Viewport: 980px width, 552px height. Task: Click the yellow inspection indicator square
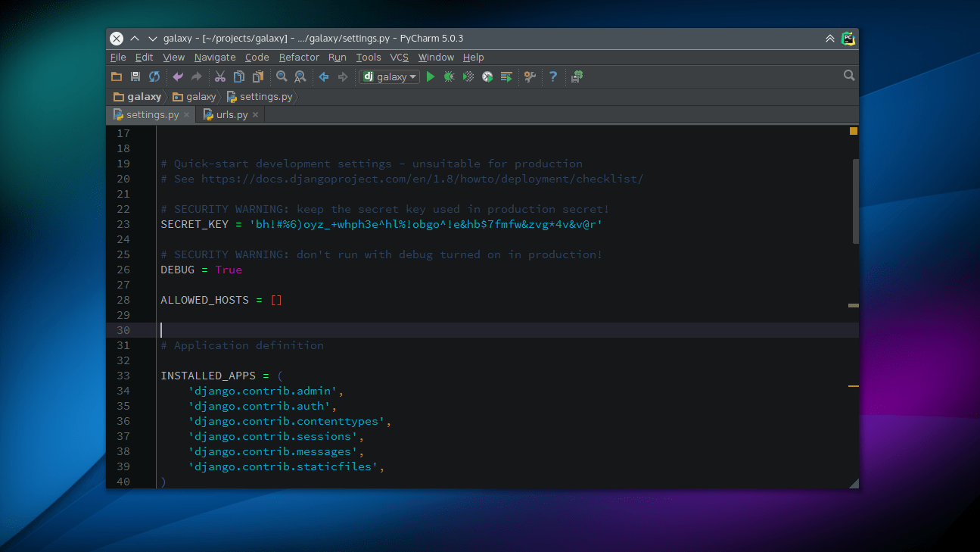[x=854, y=131]
